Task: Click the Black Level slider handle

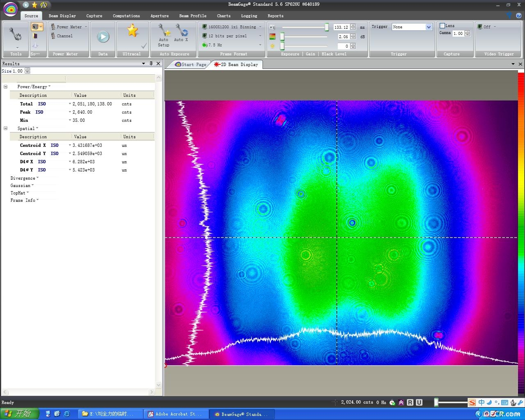Action: click(282, 46)
